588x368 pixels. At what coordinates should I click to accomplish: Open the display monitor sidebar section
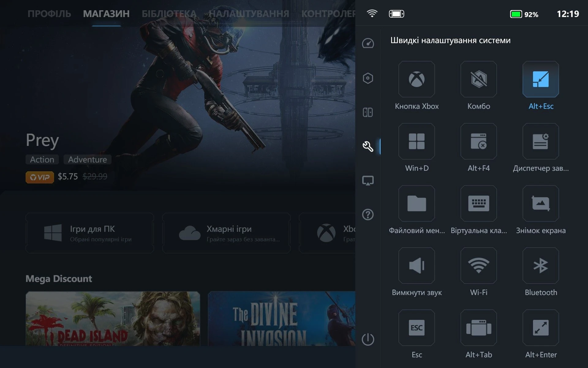(x=368, y=181)
